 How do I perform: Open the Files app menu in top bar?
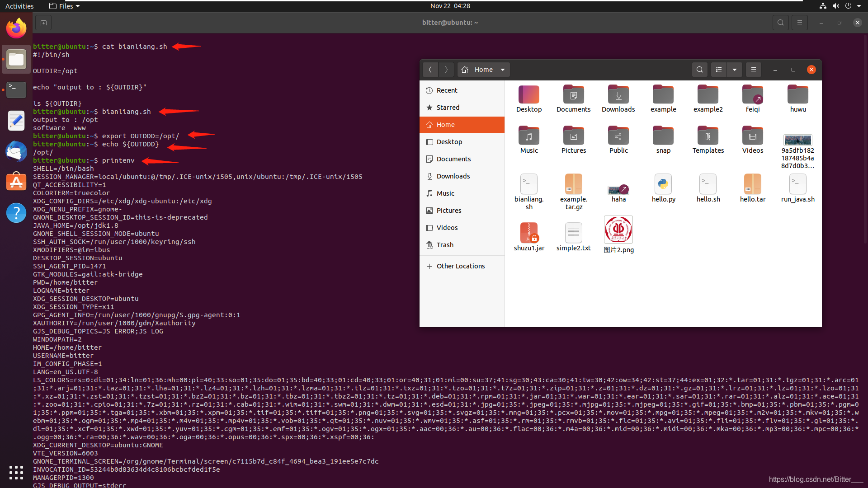tap(65, 6)
